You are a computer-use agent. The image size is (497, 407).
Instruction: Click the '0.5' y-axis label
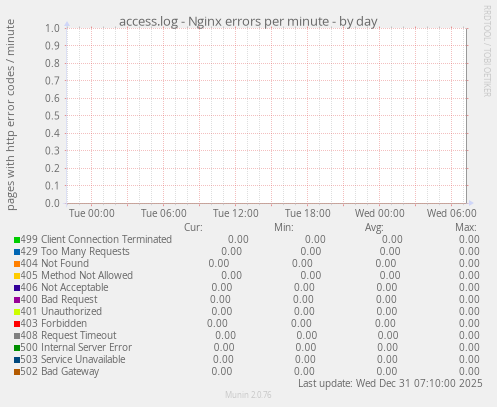52,116
